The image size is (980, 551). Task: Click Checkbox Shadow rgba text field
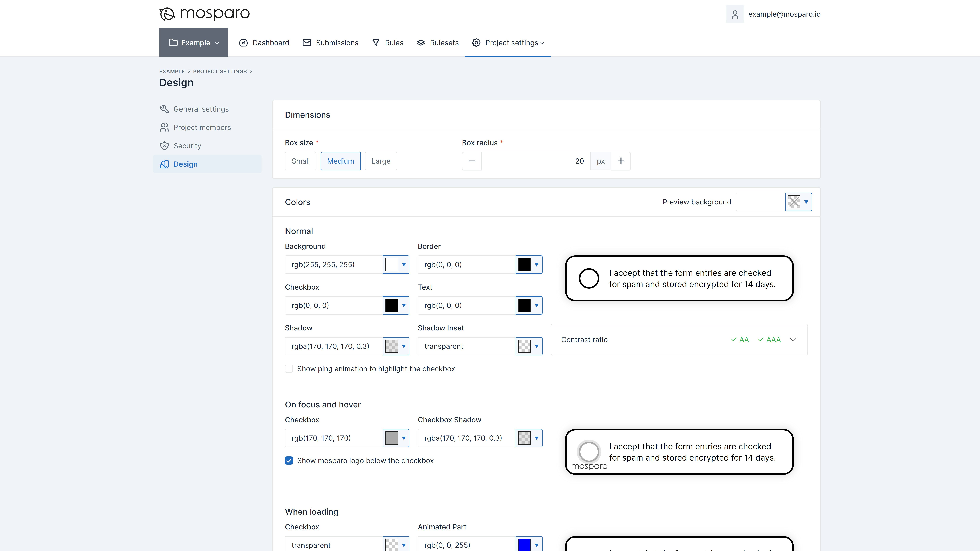click(x=466, y=438)
